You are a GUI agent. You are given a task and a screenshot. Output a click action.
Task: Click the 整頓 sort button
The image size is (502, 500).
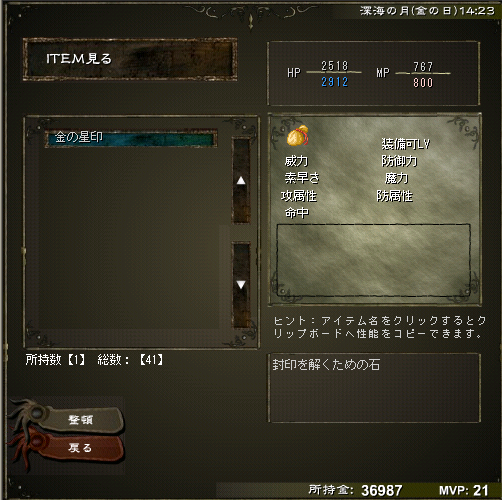coord(83,419)
